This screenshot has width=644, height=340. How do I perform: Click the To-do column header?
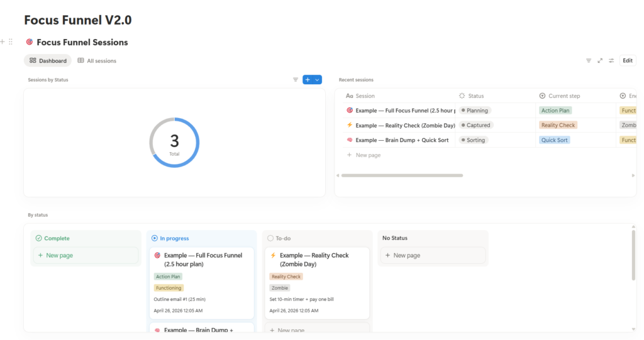(x=279, y=238)
